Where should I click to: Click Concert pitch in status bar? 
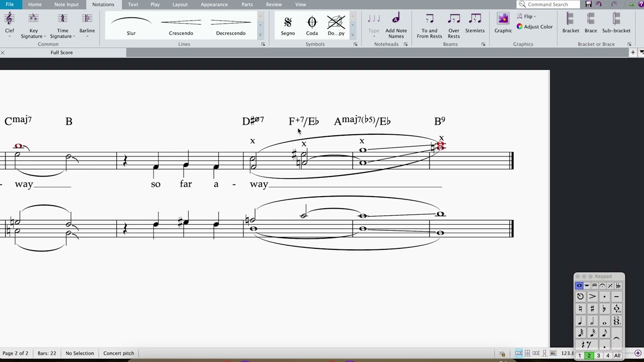(x=119, y=353)
